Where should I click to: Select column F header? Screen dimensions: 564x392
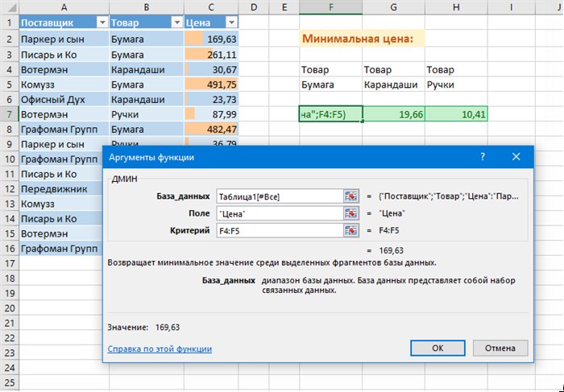pos(330,7)
